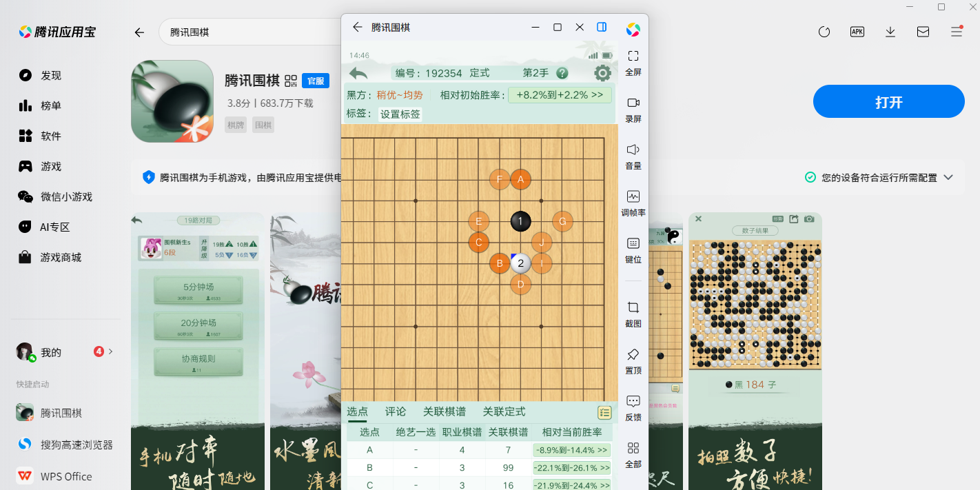Click the green back arrow in the Go app
980x490 pixels.
click(x=358, y=73)
